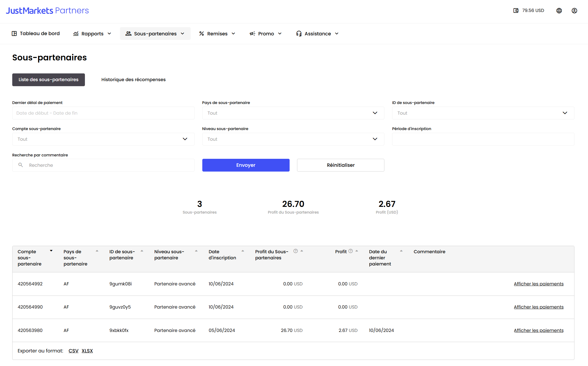Switch to Historique des récompenses tab
588x366 pixels.
[x=133, y=80]
